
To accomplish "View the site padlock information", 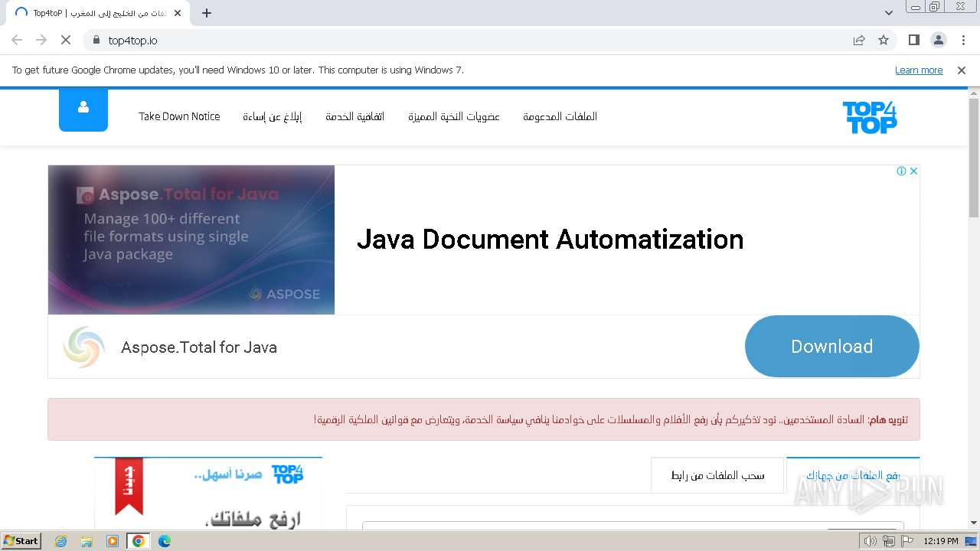I will point(96,40).
